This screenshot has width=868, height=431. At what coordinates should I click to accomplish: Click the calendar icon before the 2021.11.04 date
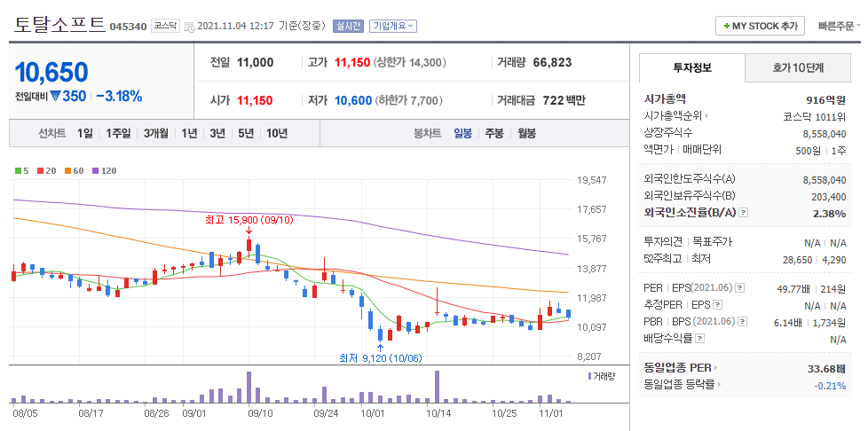[x=189, y=26]
